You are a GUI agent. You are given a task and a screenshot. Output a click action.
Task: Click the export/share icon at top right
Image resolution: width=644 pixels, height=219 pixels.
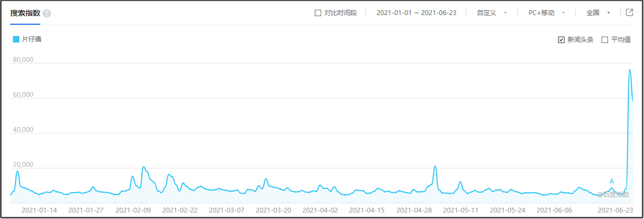point(629,12)
